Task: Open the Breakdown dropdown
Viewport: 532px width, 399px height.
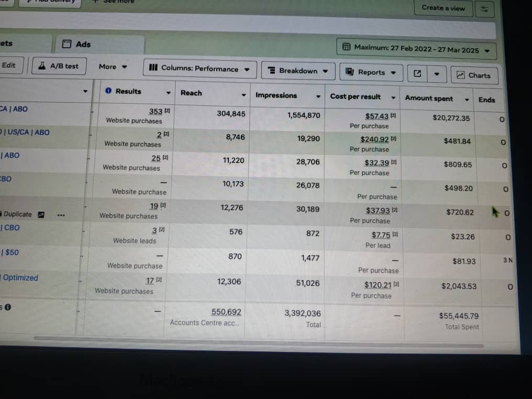Action: 298,71
